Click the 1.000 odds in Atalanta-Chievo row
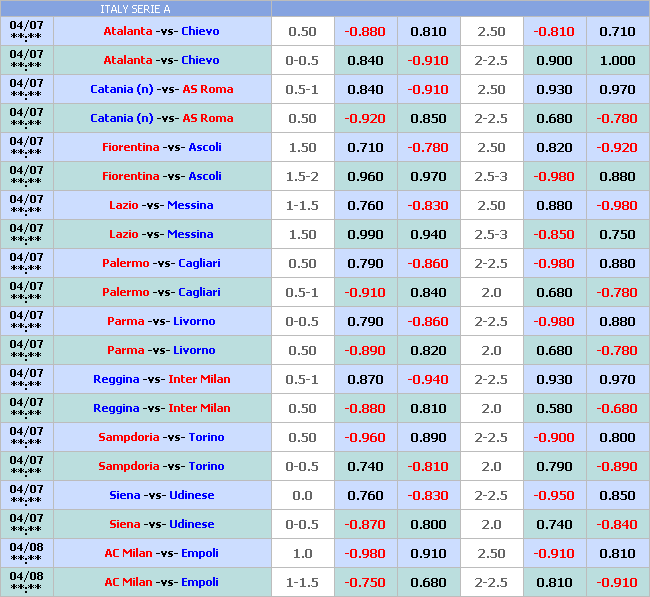Viewport: 650px width, 597px height. point(617,61)
